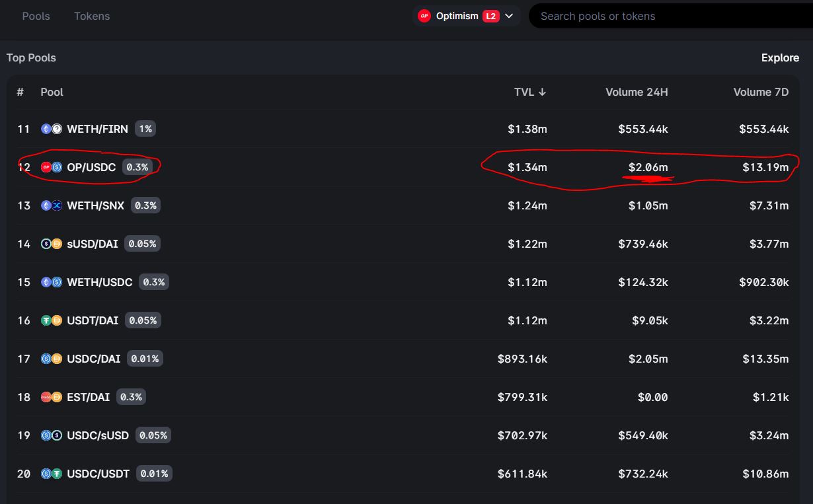Click the USDT/DAI token pair icon
813x504 pixels.
coord(52,320)
